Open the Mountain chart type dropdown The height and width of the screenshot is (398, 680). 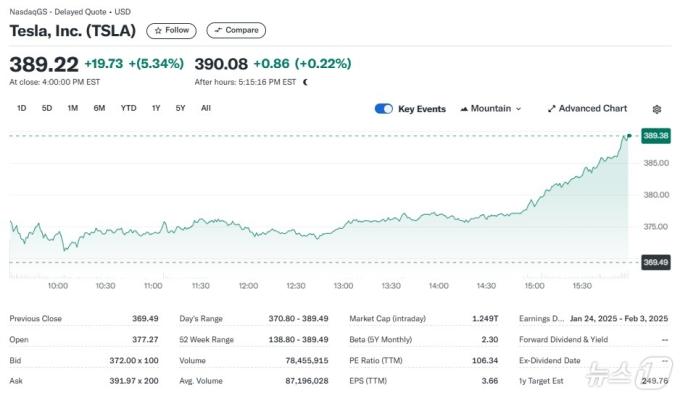coord(490,109)
